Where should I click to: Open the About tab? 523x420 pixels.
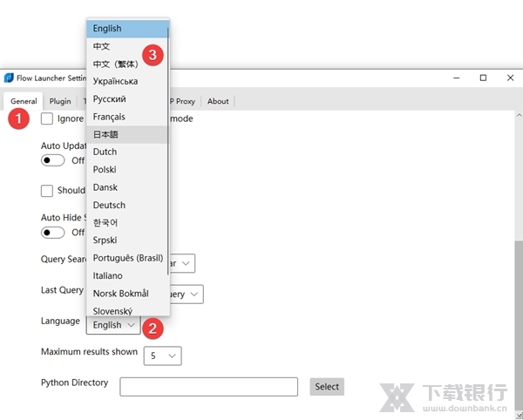click(218, 101)
